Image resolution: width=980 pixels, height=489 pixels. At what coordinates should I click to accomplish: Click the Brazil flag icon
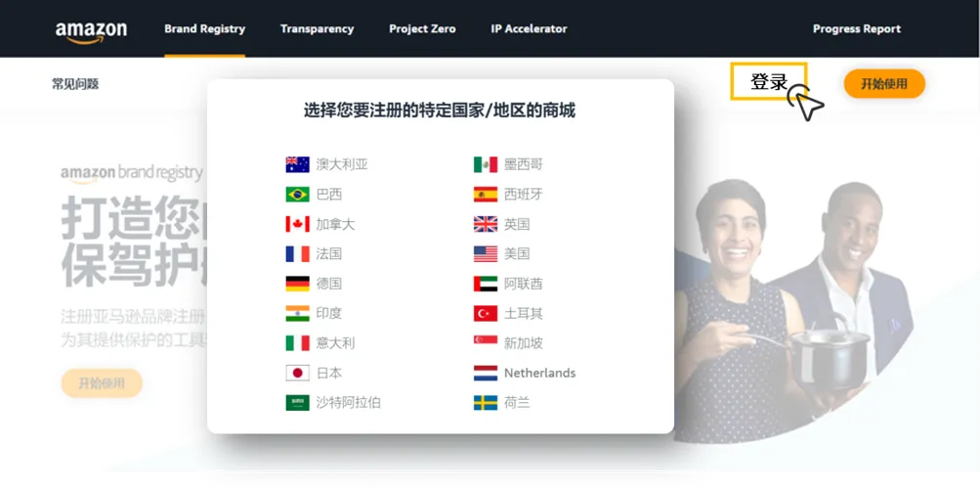[x=297, y=195]
